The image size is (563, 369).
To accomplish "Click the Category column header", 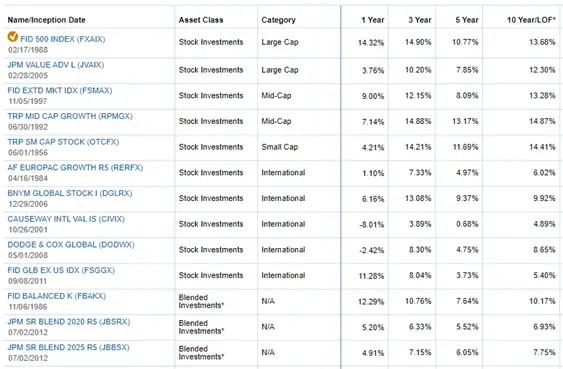I will [278, 20].
